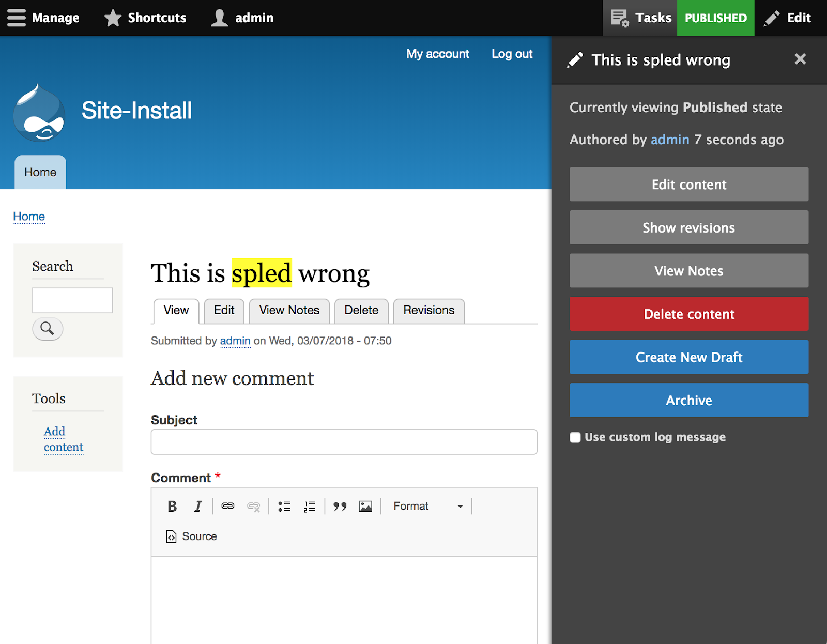
Task: Click the PUBLISHED state label
Action: [716, 18]
